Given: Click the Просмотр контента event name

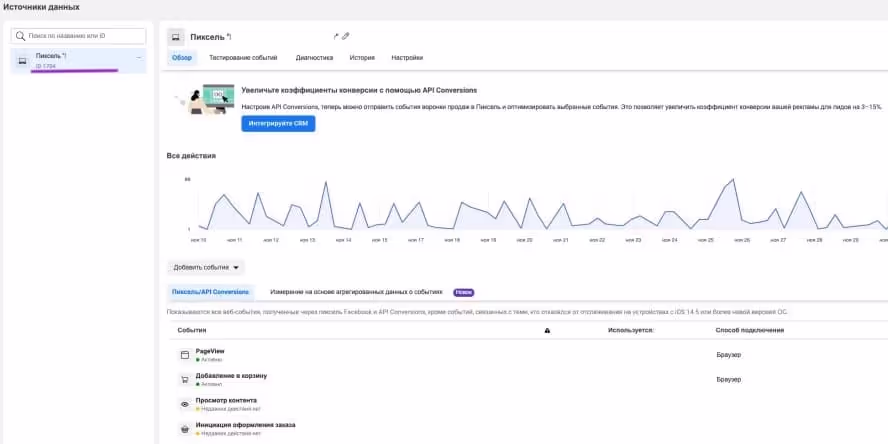Looking at the screenshot, I should tap(226, 400).
